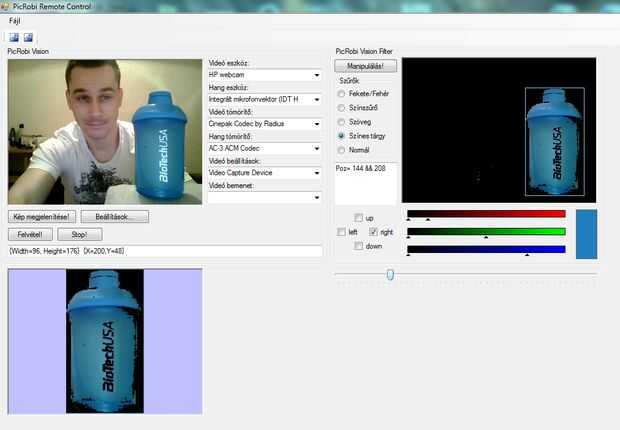Screen dimensions: 620x430
Task: Click the PicRobi Vision Filter label
Action: click(364, 51)
